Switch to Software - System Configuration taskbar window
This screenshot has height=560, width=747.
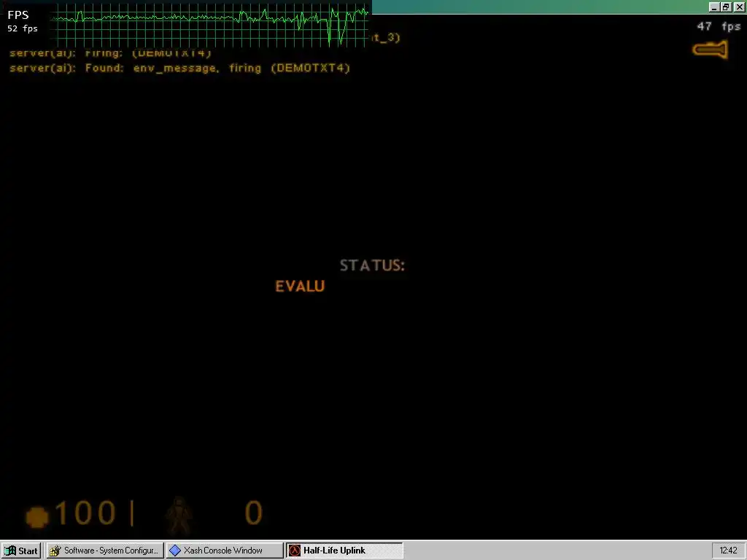(x=105, y=551)
